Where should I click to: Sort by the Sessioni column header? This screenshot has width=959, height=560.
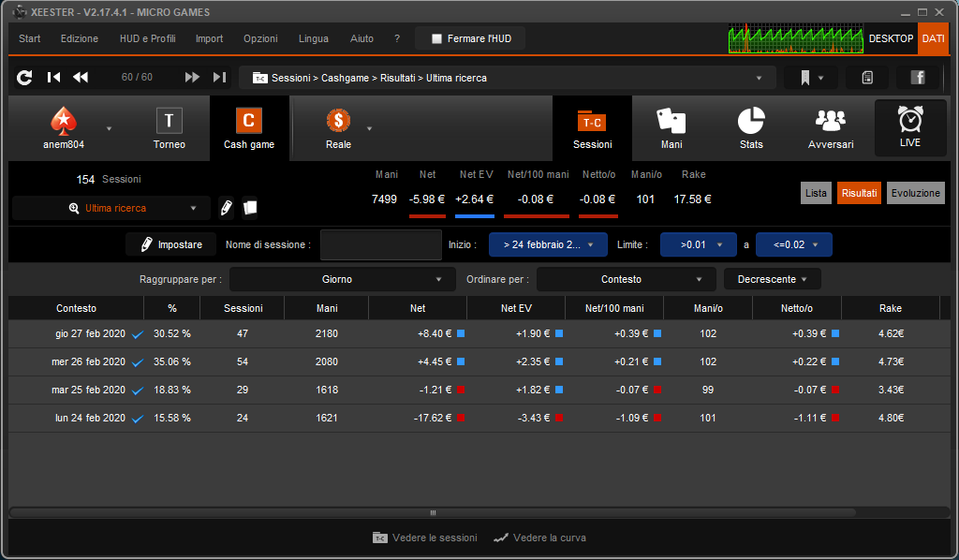(243, 308)
